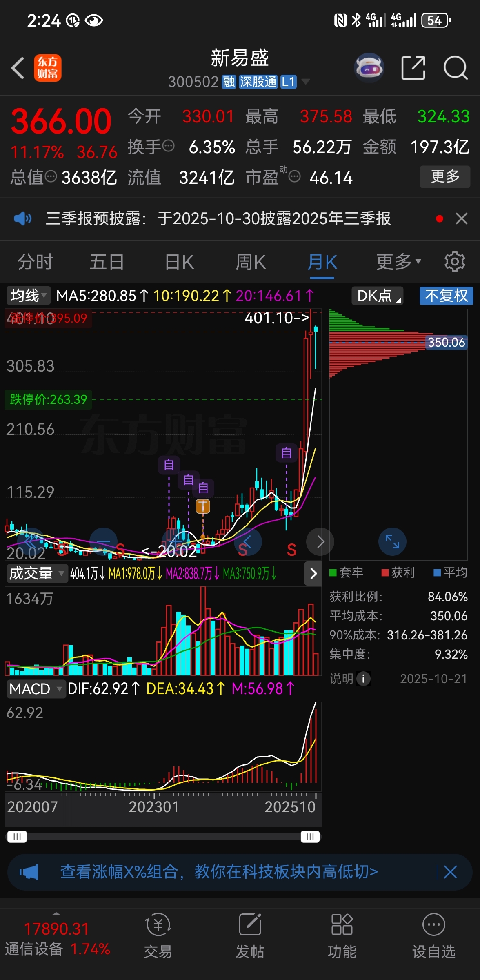Open 均线 indicator dropdown
This screenshot has width=480, height=980.
28,295
